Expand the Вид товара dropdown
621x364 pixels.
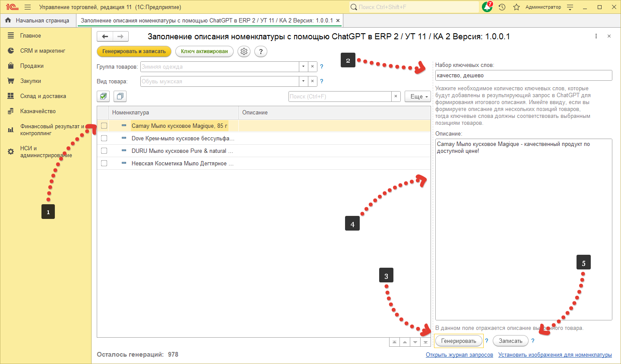pyautogui.click(x=303, y=81)
